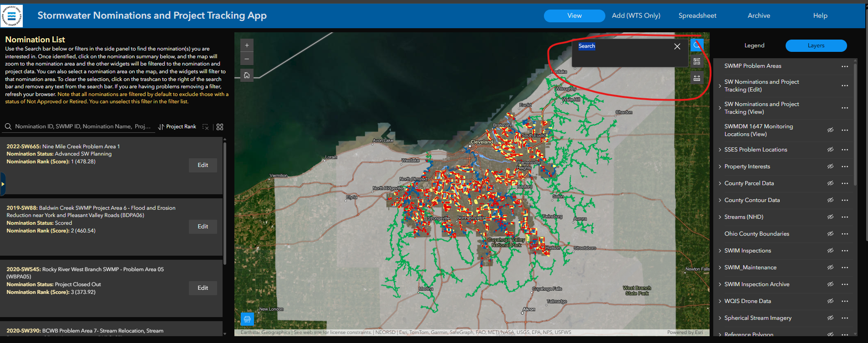Expand the SSES Problem Locations layer group

[x=720, y=150]
